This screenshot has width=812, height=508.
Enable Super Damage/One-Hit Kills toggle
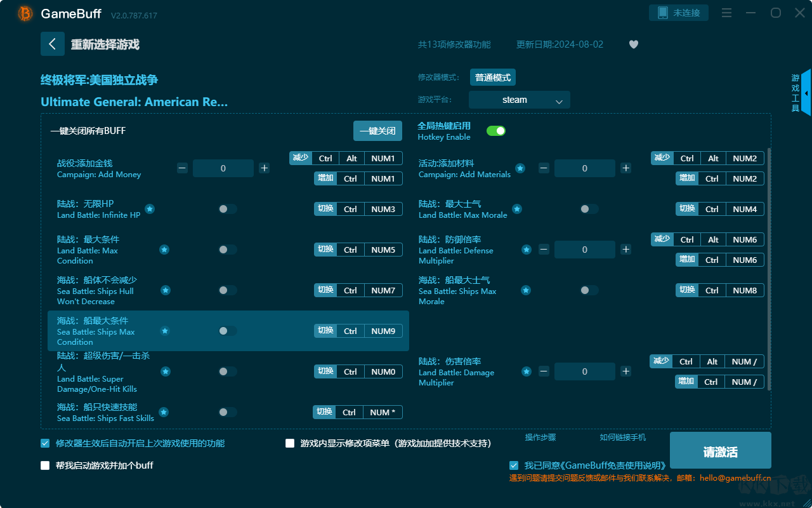click(228, 371)
